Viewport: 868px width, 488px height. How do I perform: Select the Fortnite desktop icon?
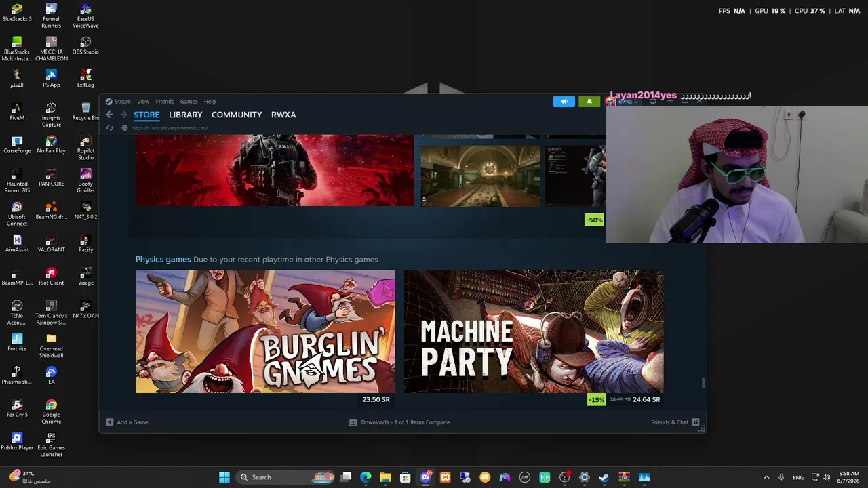tap(17, 343)
